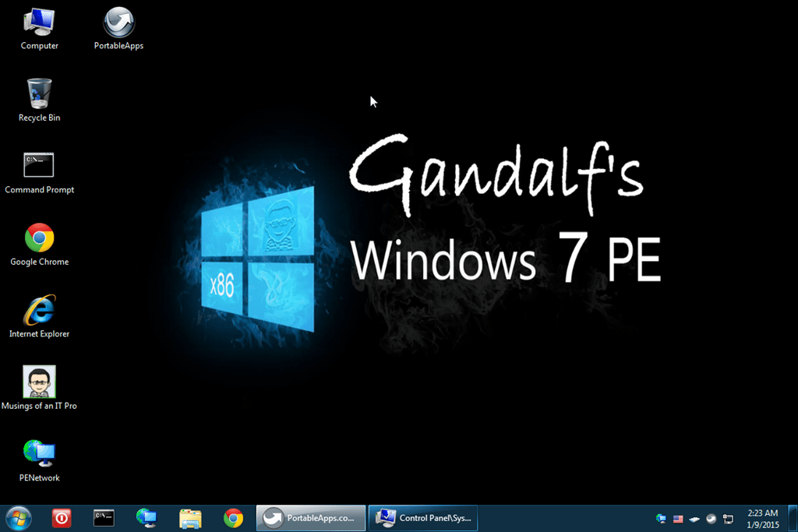Launch Chrome from the taskbar
The height and width of the screenshot is (532, 798).
(x=233, y=518)
